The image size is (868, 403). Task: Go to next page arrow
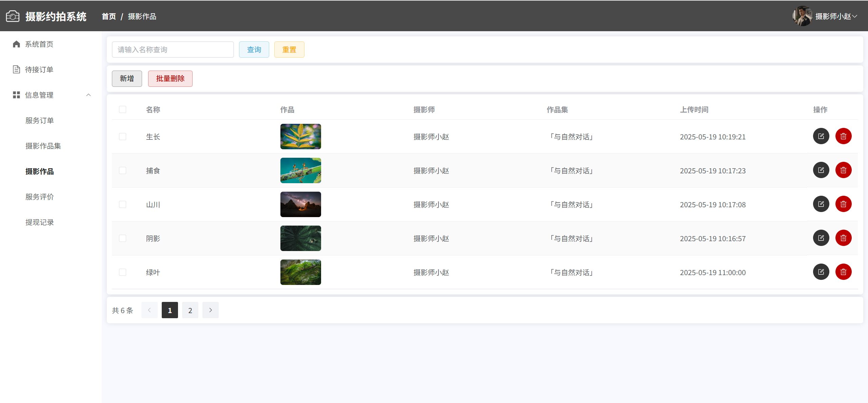point(210,310)
